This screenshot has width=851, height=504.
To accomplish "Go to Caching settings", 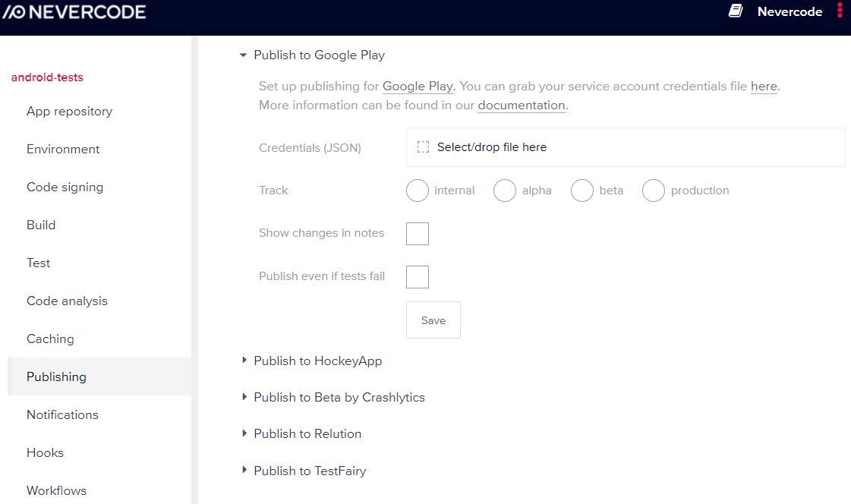I will [x=50, y=339].
